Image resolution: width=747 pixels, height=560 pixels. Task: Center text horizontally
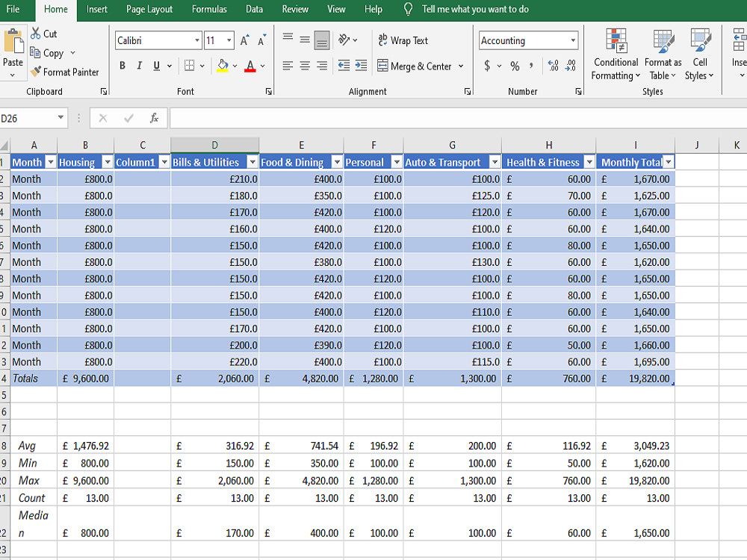305,66
